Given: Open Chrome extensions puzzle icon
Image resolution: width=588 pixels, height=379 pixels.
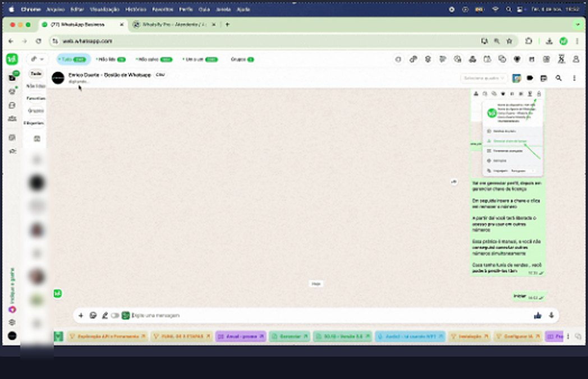Looking at the screenshot, I should click(529, 41).
